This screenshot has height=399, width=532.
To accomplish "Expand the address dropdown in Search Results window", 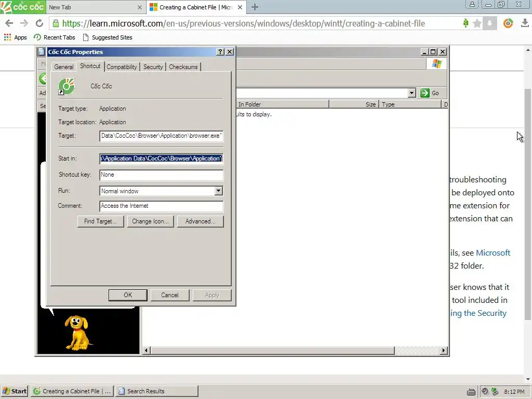I will coord(411,93).
